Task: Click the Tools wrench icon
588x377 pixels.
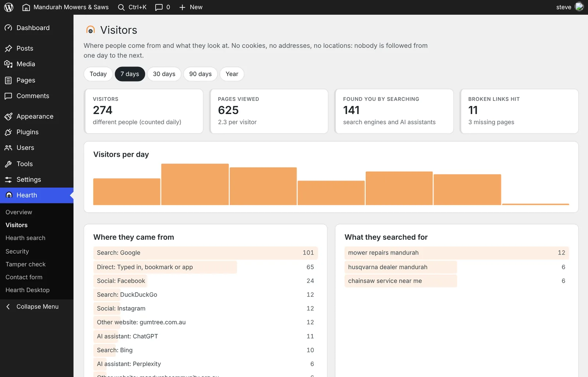Action: [8, 164]
